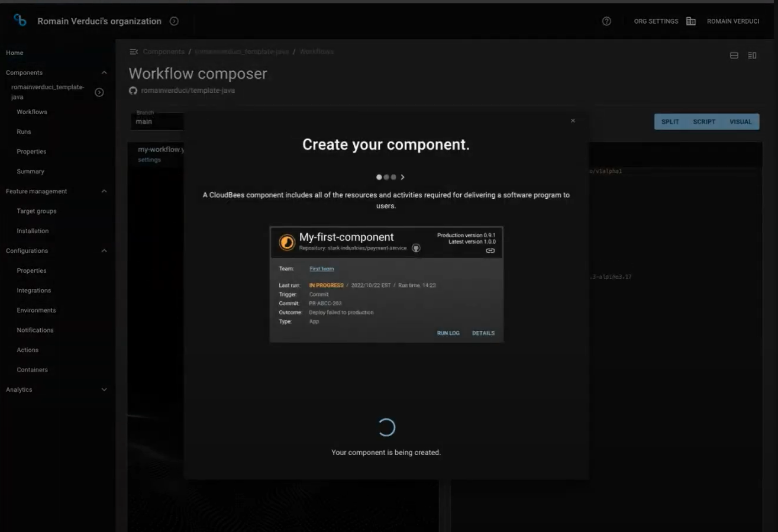Select the third carousel dot

click(393, 177)
